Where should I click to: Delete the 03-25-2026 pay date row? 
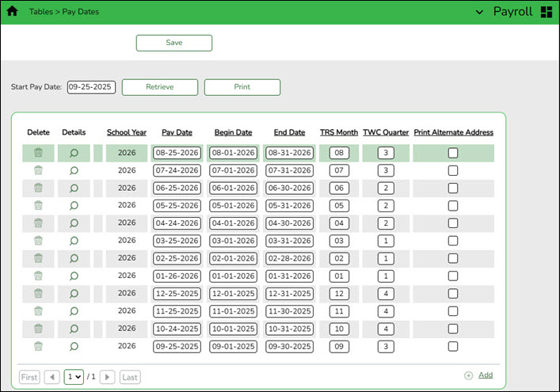pyautogui.click(x=38, y=241)
